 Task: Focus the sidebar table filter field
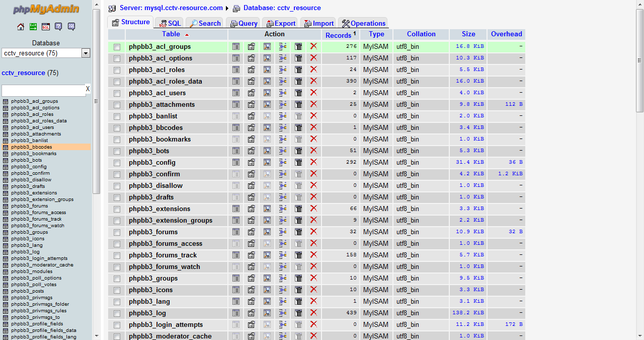43,90
